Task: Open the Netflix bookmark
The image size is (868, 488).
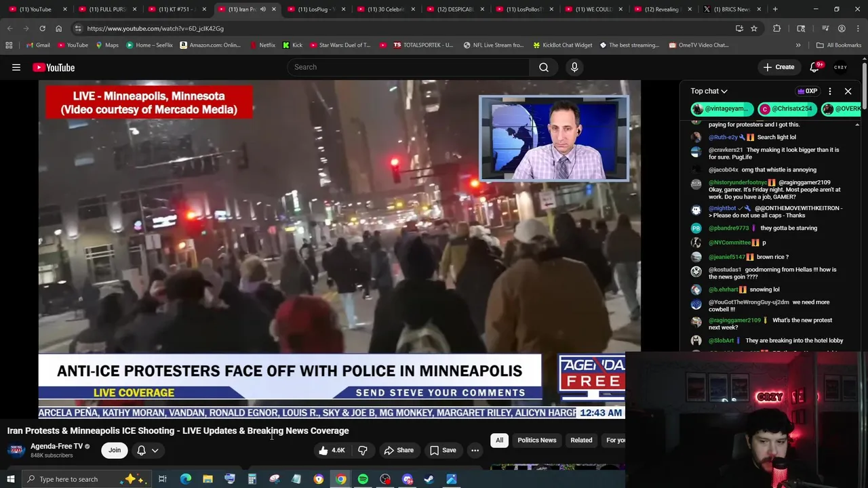Action: coord(262,45)
